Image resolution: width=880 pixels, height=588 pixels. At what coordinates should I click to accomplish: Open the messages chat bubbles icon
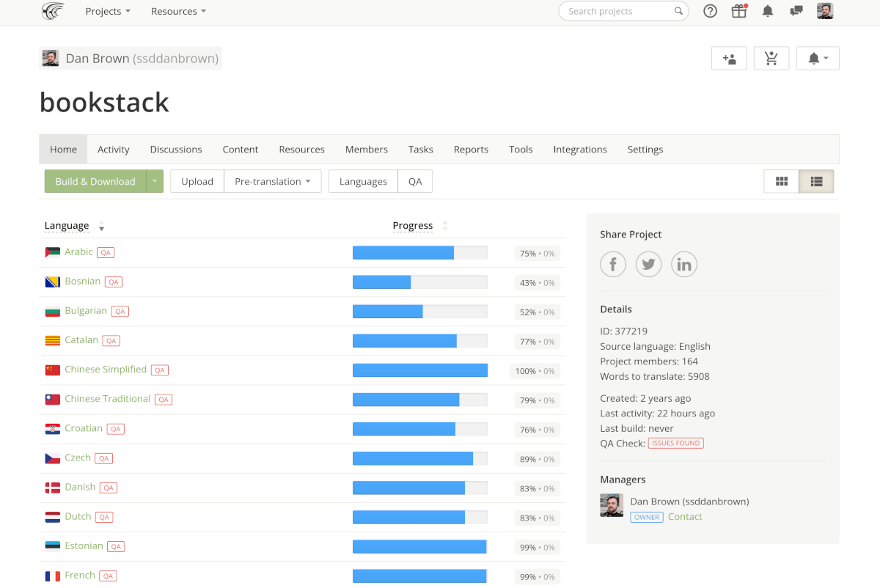click(x=796, y=11)
